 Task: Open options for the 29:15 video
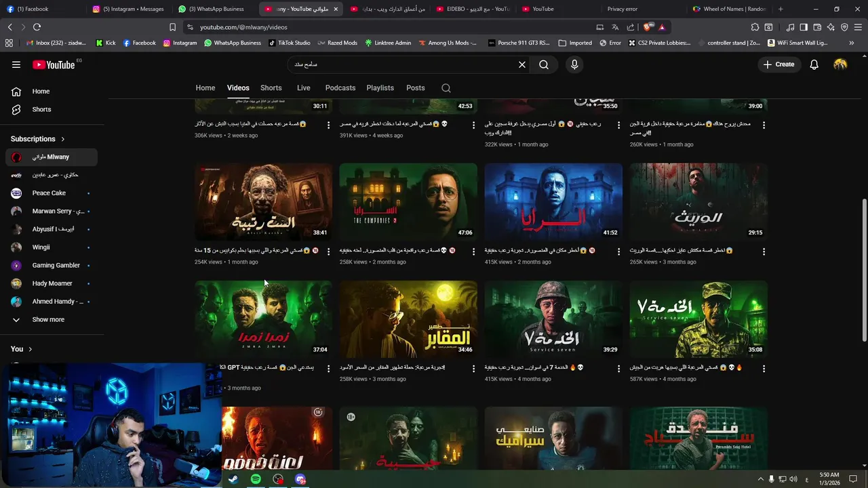point(764,251)
